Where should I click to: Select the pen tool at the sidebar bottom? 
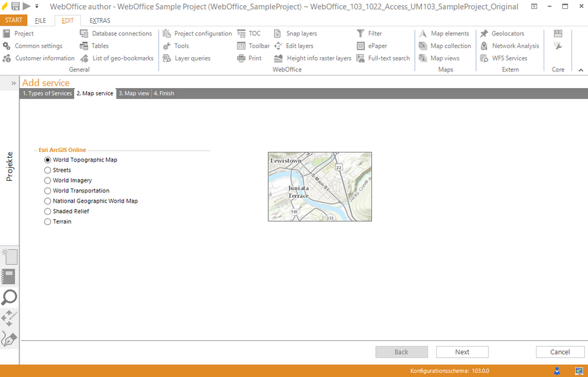pyautogui.click(x=8, y=337)
